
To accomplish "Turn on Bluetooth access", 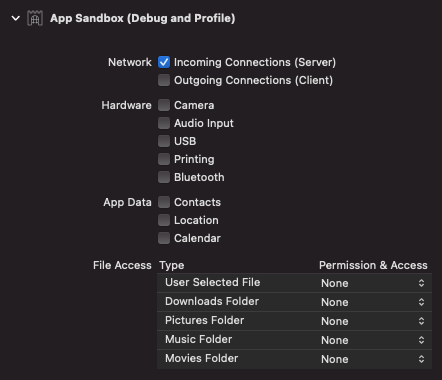I will 164,177.
